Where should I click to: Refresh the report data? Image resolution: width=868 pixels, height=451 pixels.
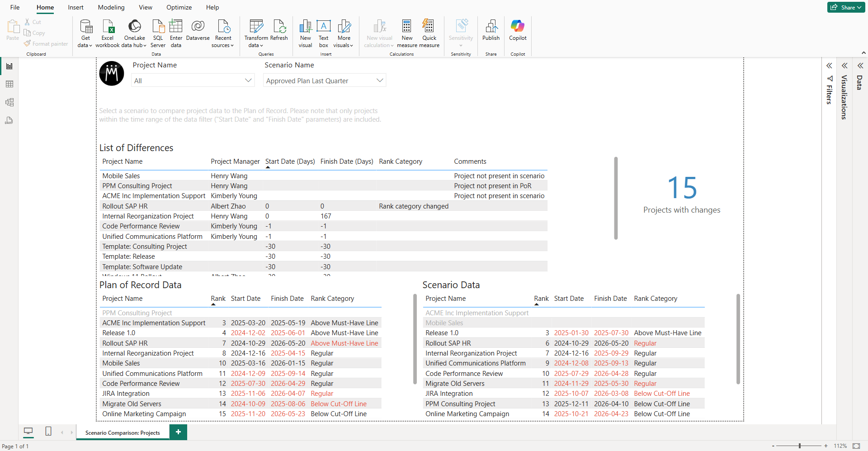(x=279, y=30)
